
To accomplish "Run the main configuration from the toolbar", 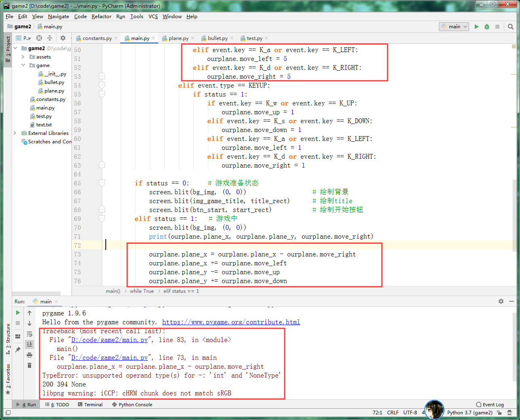I will coord(476,27).
